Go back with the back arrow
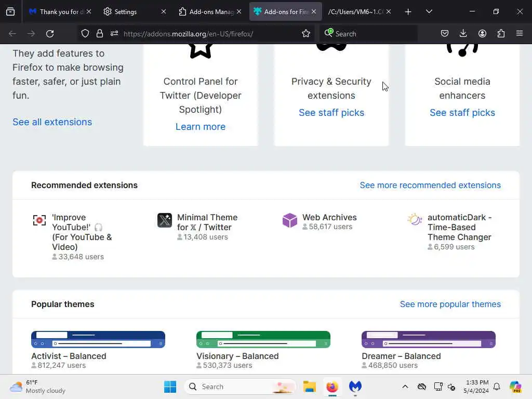The height and width of the screenshot is (399, 532). pos(12,34)
